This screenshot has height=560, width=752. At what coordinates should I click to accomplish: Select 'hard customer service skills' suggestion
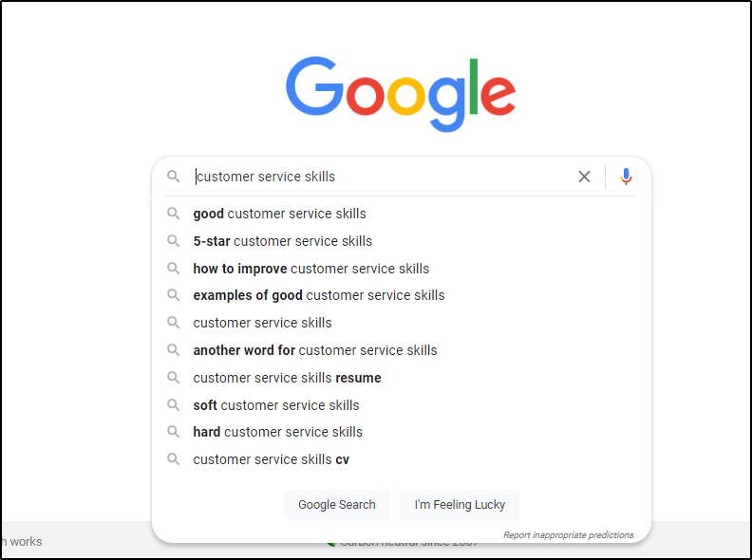pos(277,432)
